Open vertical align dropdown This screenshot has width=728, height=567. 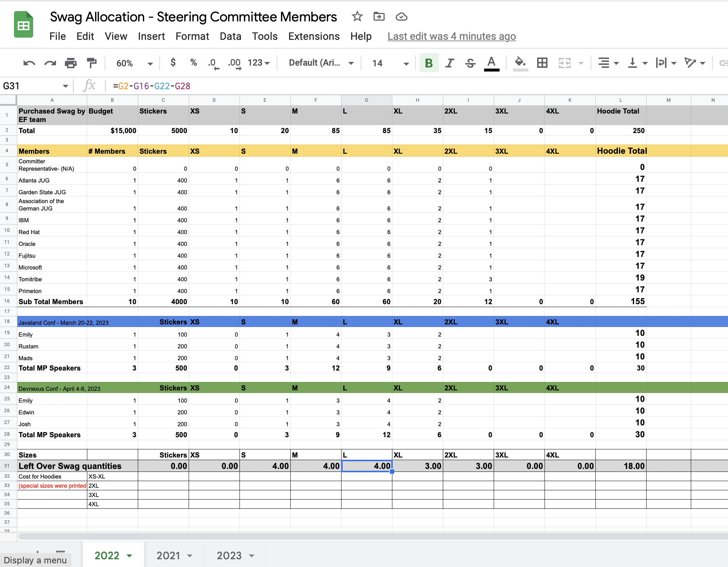click(x=637, y=63)
